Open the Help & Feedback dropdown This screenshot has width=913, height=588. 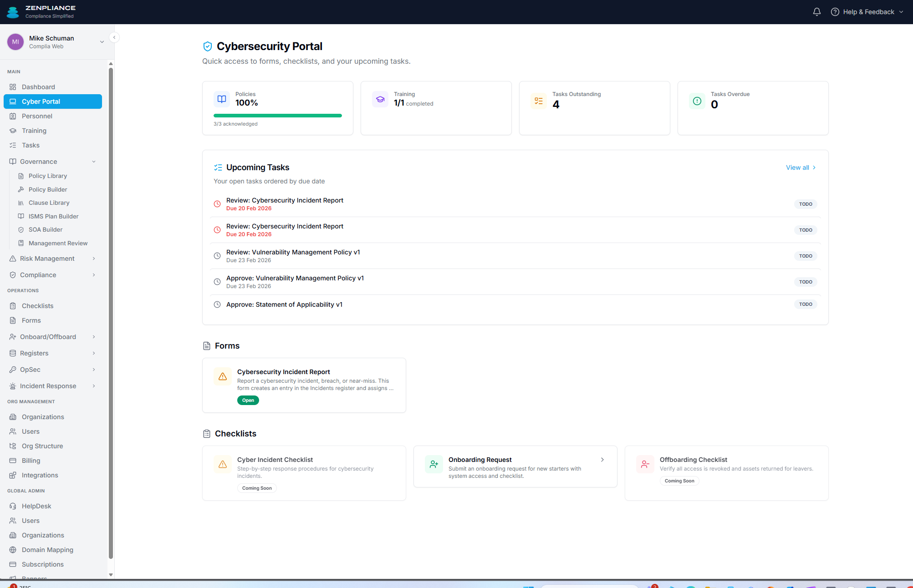point(867,11)
